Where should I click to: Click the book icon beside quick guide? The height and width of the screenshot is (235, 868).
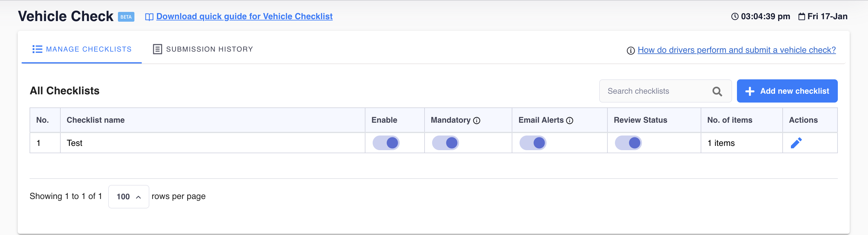click(x=149, y=17)
